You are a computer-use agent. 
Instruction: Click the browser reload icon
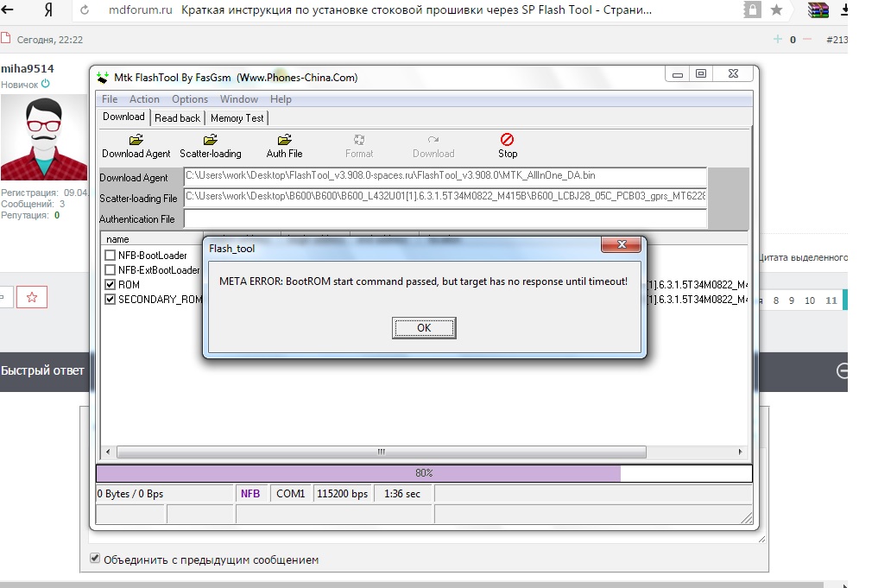point(84,10)
